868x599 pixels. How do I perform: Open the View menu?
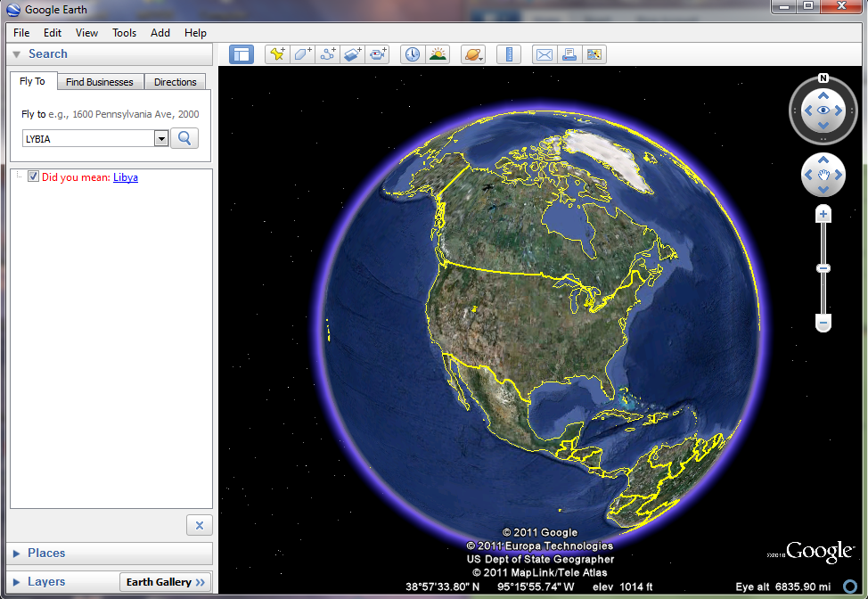(x=87, y=33)
